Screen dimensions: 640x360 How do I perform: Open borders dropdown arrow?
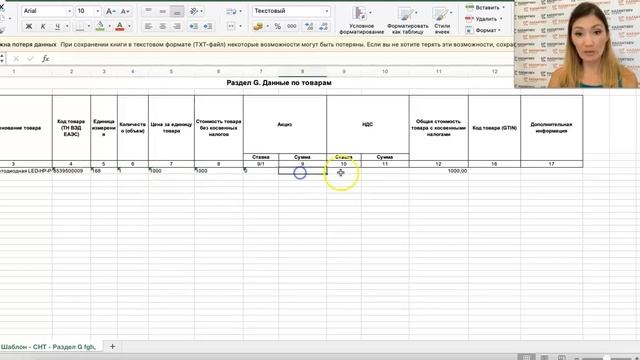click(89, 27)
